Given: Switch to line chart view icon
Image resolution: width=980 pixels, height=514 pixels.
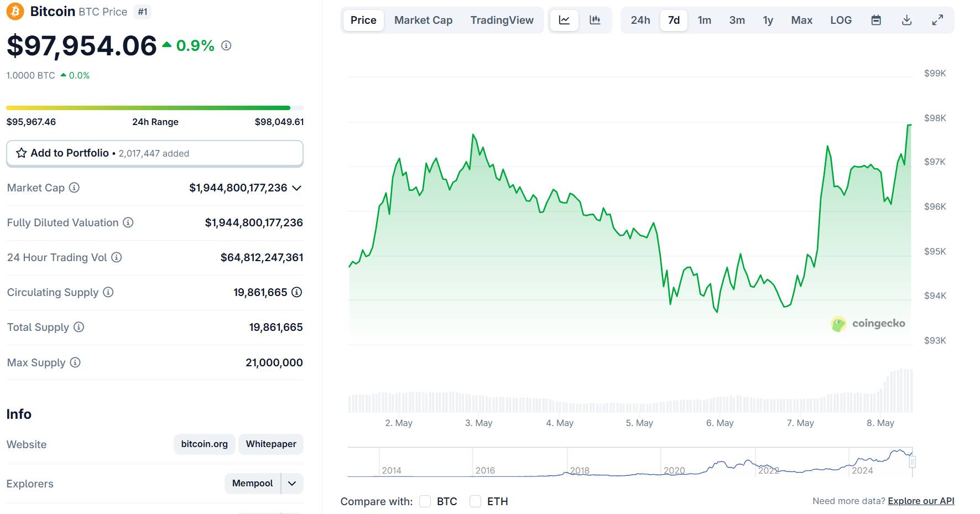Looking at the screenshot, I should (564, 20).
